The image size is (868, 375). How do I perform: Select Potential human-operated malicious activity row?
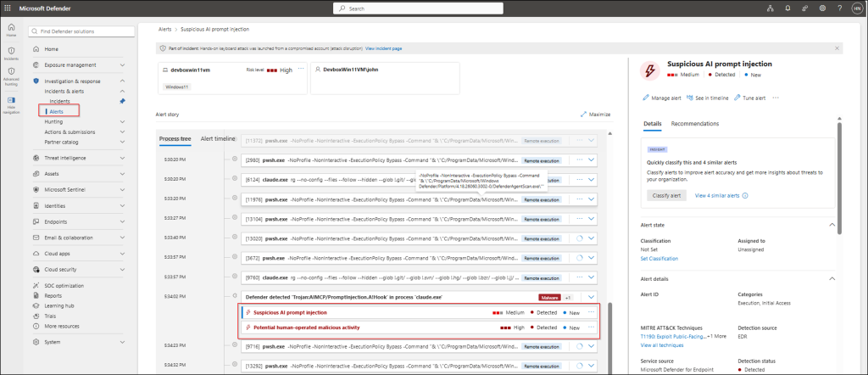point(420,327)
